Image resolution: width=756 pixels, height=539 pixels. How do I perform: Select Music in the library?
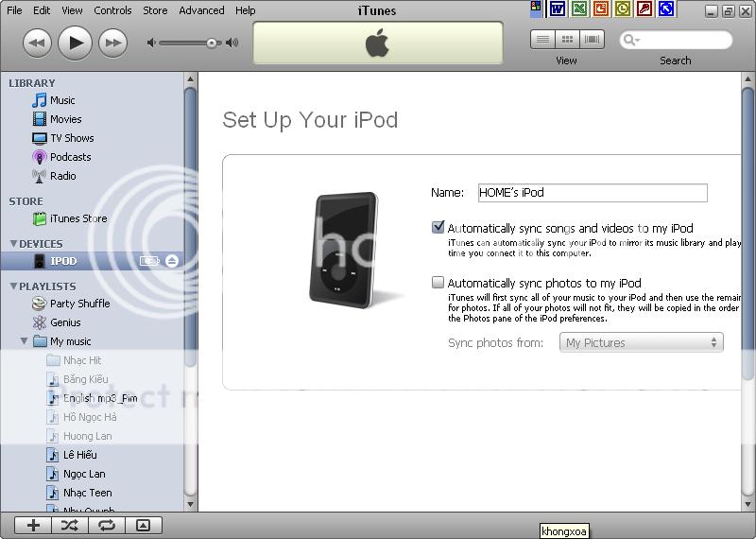pos(62,100)
